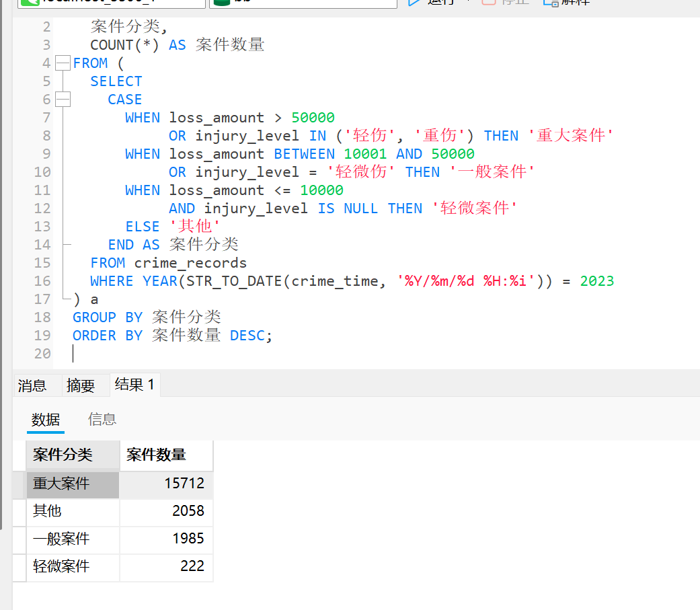This screenshot has width=700, height=610.
Task: View the 信息 sub-tab of results
Action: 102,419
